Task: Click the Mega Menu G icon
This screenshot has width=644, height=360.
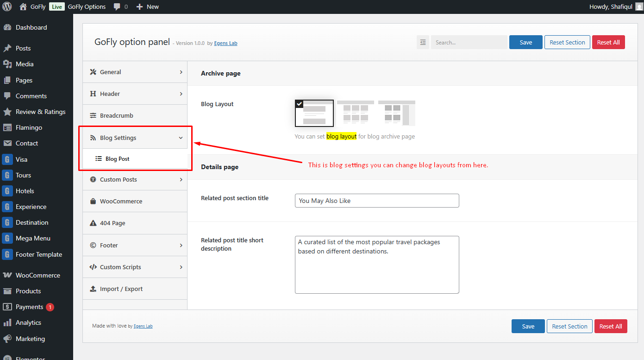Action: [x=7, y=238]
